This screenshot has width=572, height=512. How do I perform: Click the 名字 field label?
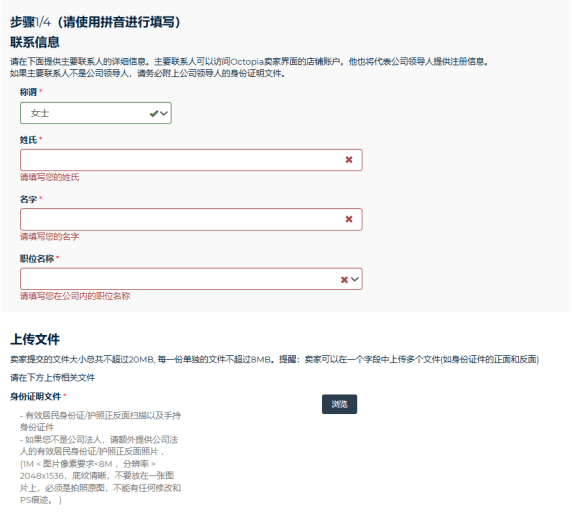click(x=28, y=199)
